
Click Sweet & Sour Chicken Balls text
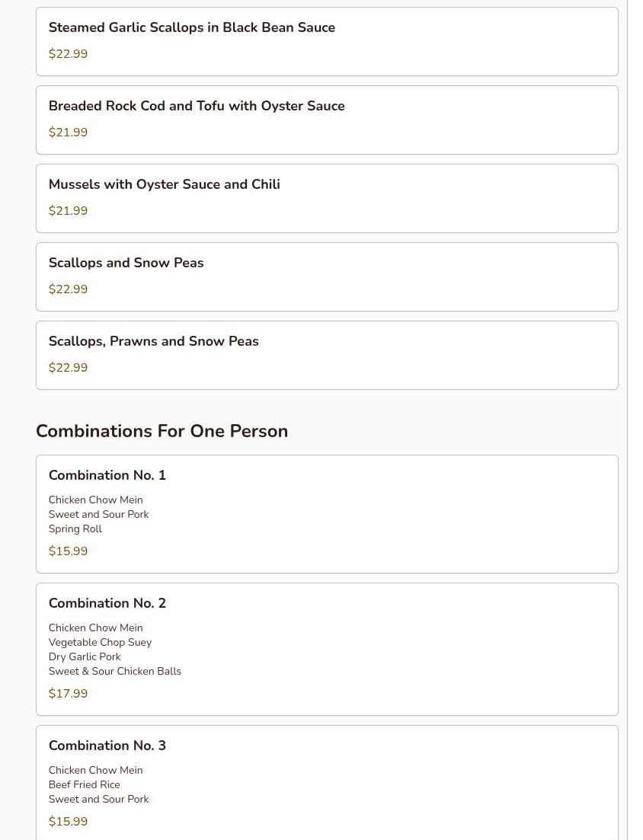point(114,672)
